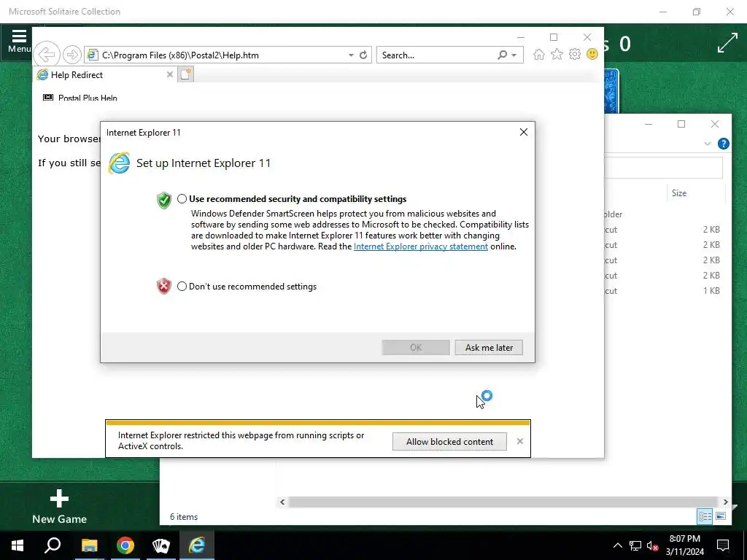The image size is (747, 560).
Task: Go back in Internet Explorer
Action: point(47,55)
